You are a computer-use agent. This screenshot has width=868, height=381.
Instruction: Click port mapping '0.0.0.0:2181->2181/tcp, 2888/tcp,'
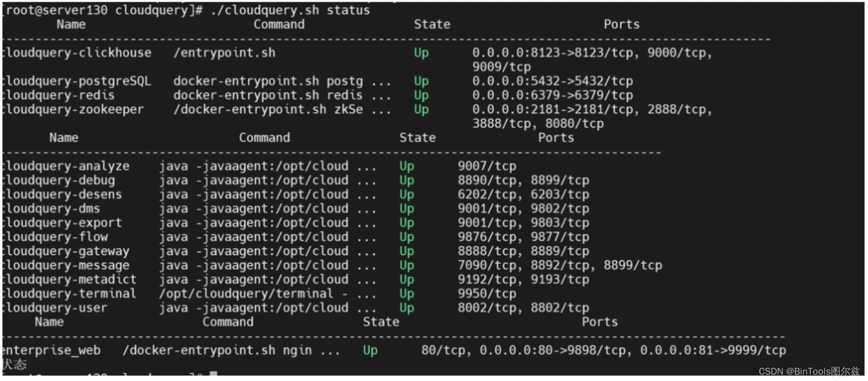(592, 110)
